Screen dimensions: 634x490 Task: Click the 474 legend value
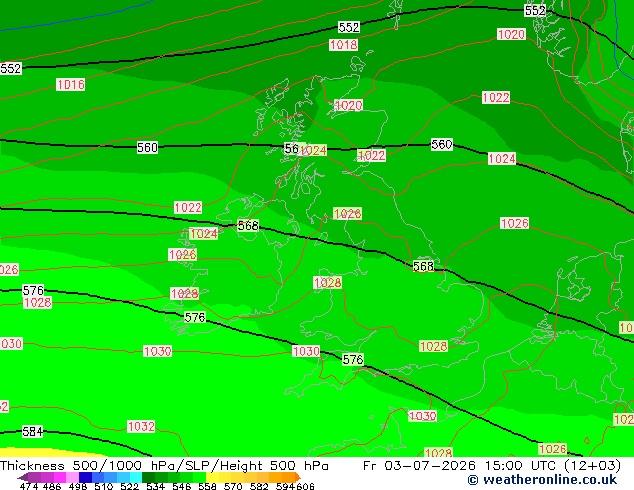(x=29, y=486)
